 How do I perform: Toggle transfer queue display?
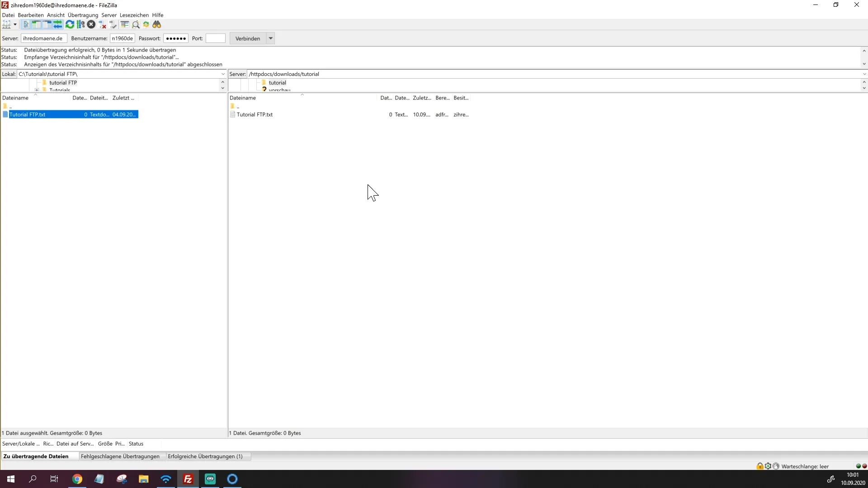point(58,24)
